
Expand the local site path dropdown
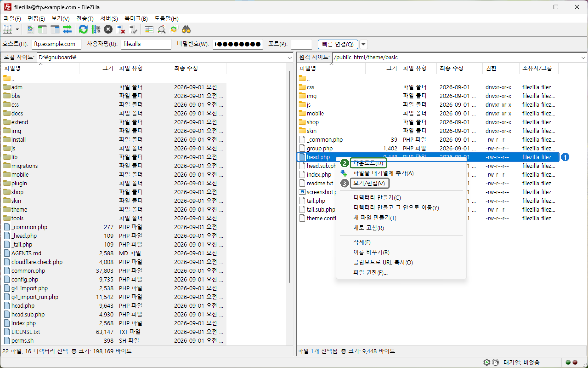(x=290, y=57)
